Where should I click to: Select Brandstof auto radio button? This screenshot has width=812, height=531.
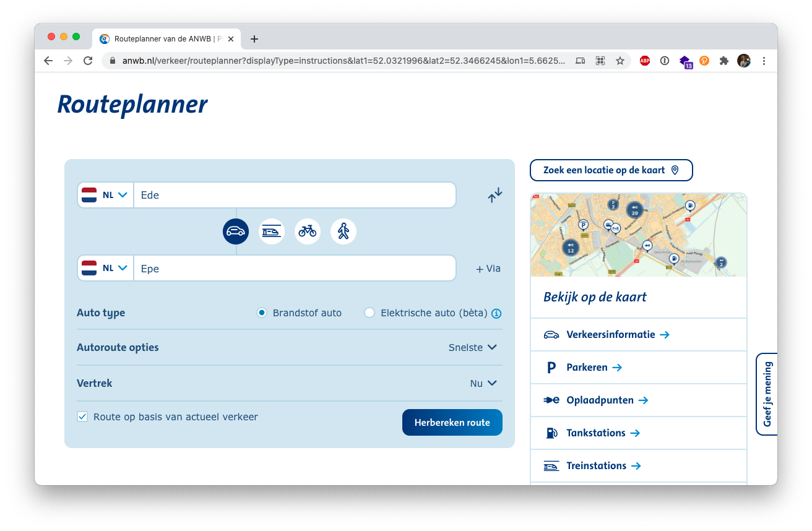[262, 313]
